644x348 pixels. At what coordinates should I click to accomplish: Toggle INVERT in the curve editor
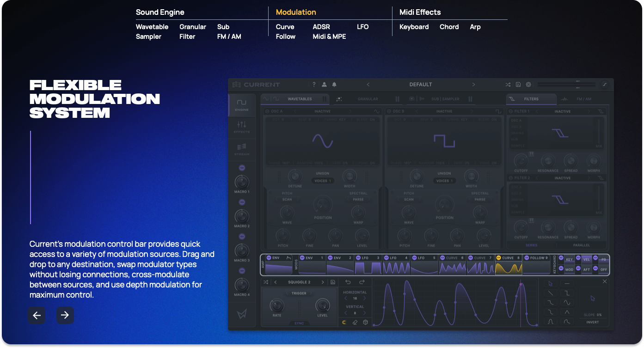tap(592, 322)
